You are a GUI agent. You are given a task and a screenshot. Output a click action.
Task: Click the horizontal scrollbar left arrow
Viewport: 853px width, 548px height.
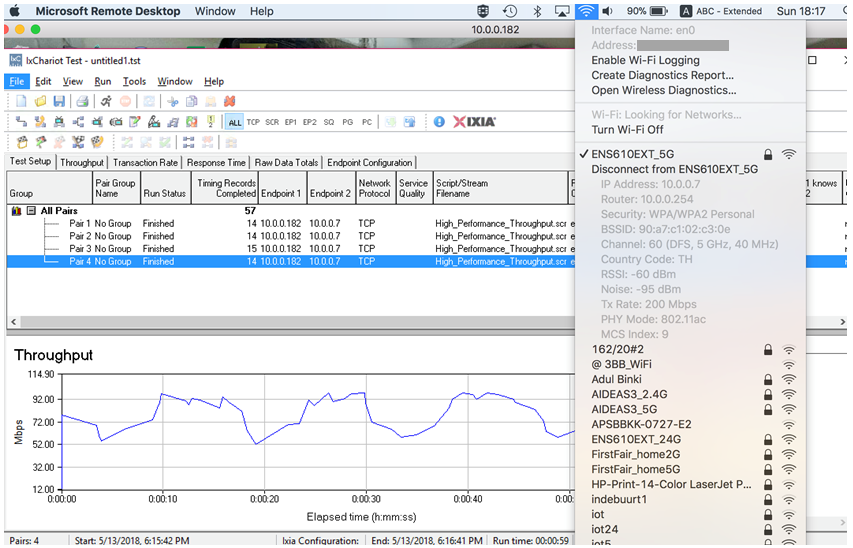14,322
